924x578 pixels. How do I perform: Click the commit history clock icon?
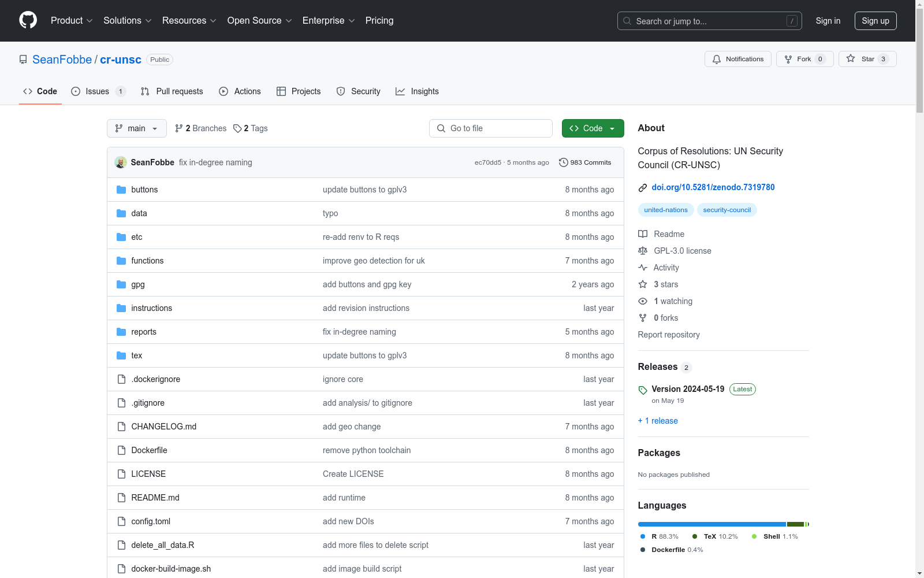564,162
